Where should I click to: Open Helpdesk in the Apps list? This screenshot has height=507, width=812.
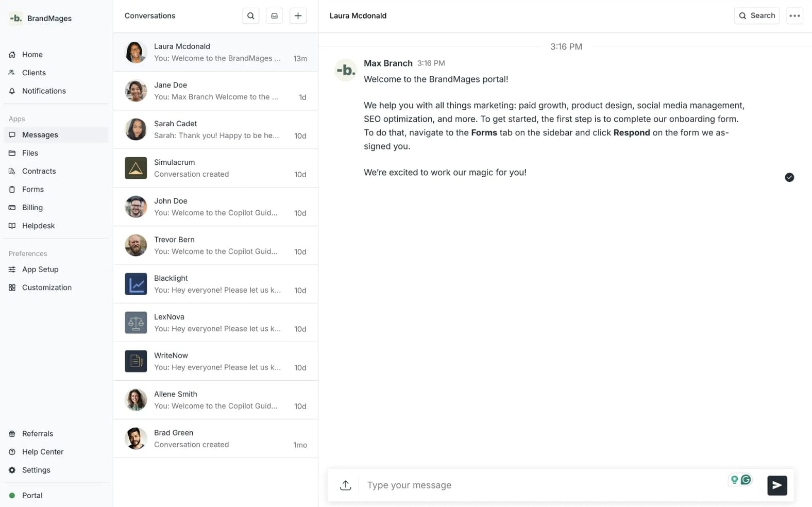tap(56, 226)
